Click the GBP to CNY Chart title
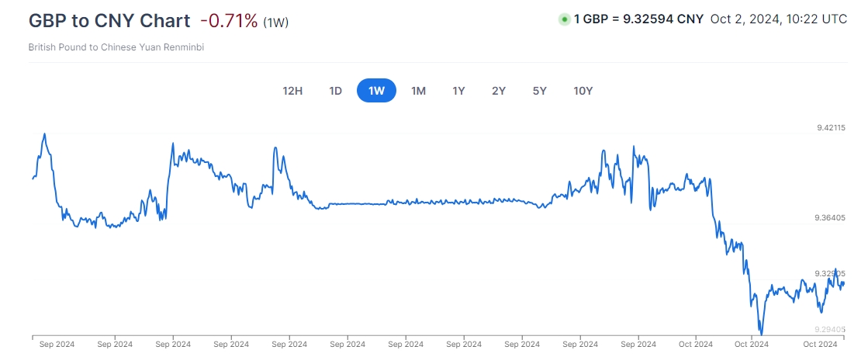The image size is (868, 357). pos(109,21)
